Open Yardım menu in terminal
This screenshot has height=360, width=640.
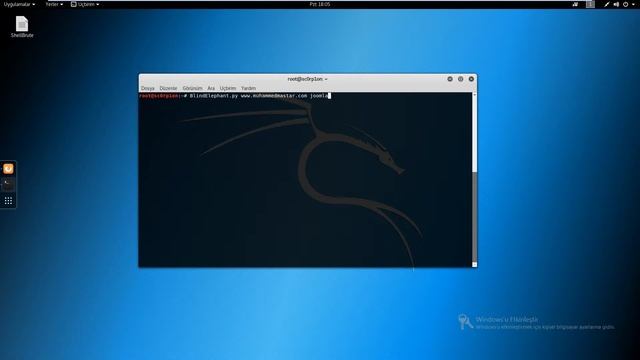click(x=248, y=88)
